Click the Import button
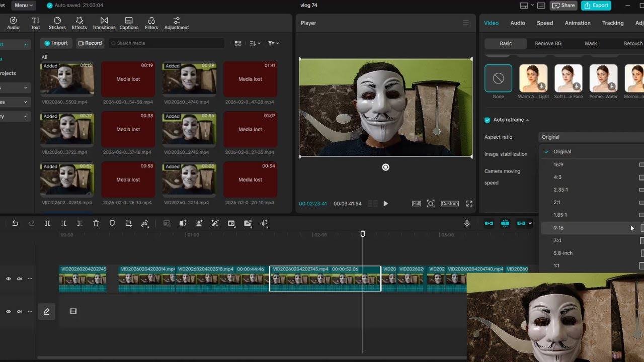This screenshot has height=362, width=644. coord(56,43)
